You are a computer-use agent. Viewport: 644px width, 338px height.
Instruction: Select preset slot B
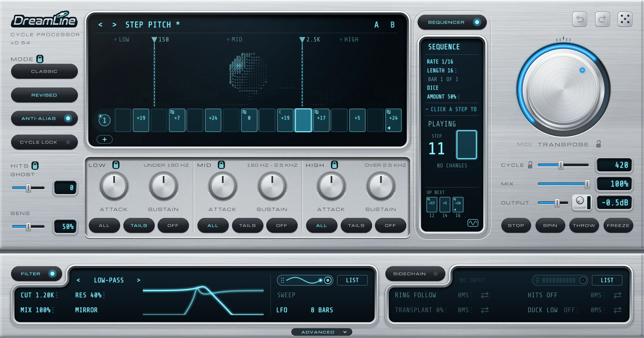click(393, 25)
